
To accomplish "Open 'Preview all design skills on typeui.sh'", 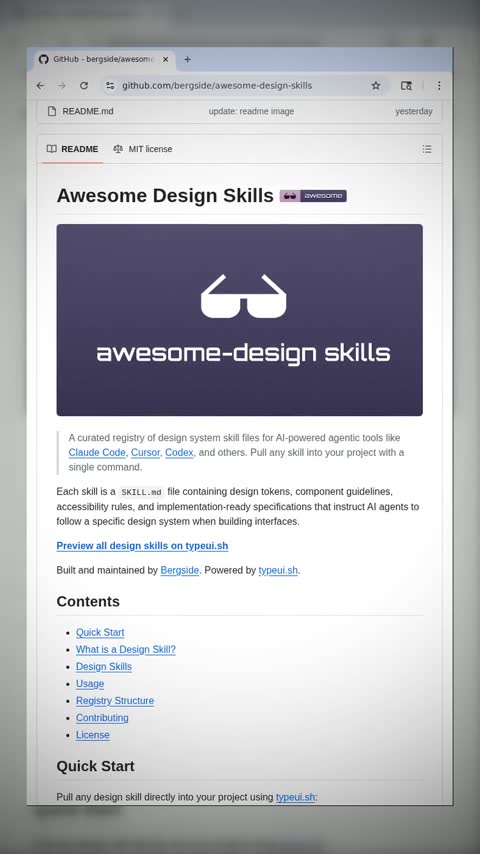I will pos(142,546).
